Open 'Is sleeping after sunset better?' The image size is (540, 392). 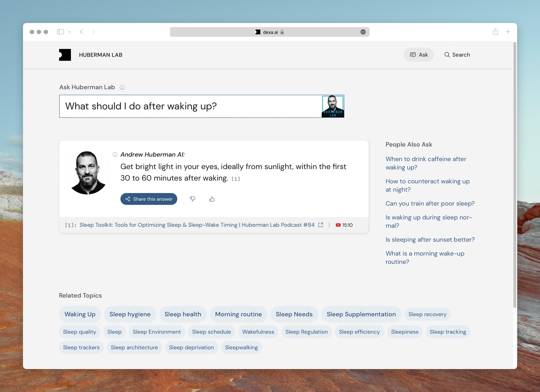tap(430, 240)
